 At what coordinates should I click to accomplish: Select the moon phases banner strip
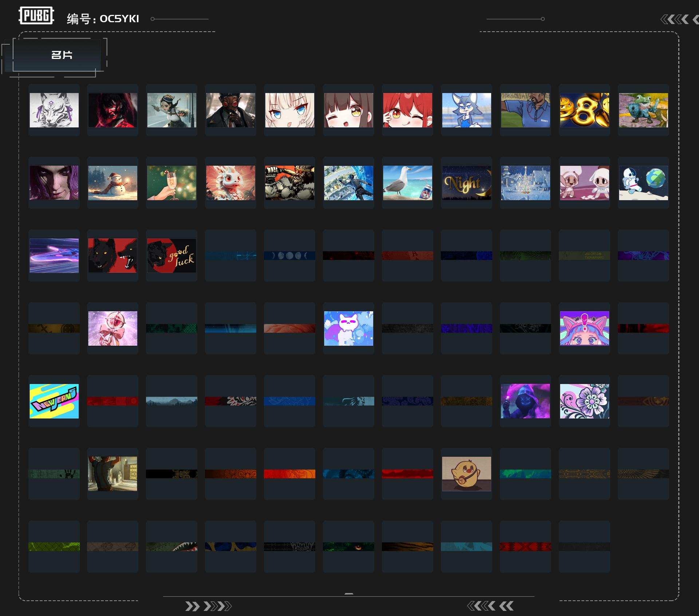point(290,255)
